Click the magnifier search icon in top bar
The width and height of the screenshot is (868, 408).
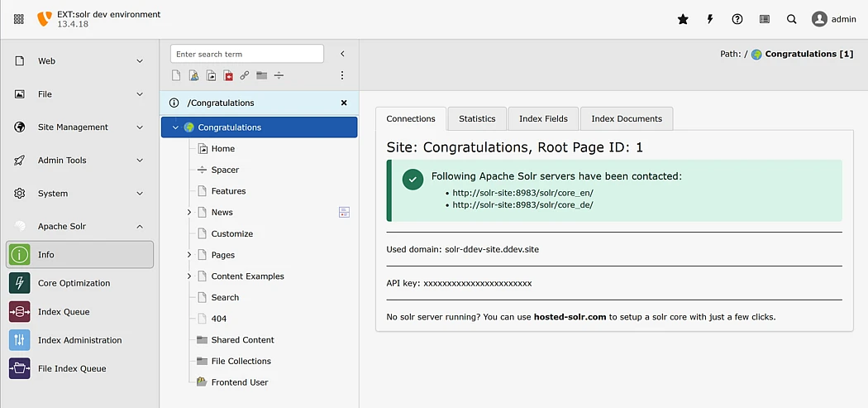pos(792,19)
